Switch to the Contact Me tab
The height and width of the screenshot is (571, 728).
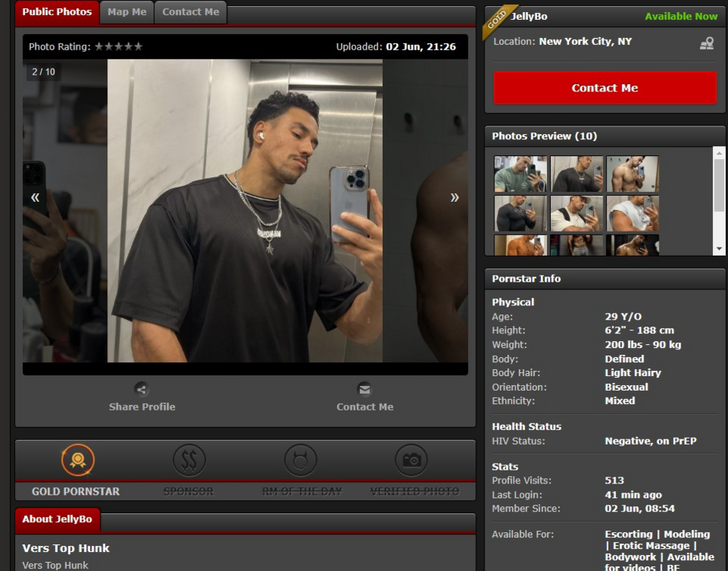click(x=190, y=12)
